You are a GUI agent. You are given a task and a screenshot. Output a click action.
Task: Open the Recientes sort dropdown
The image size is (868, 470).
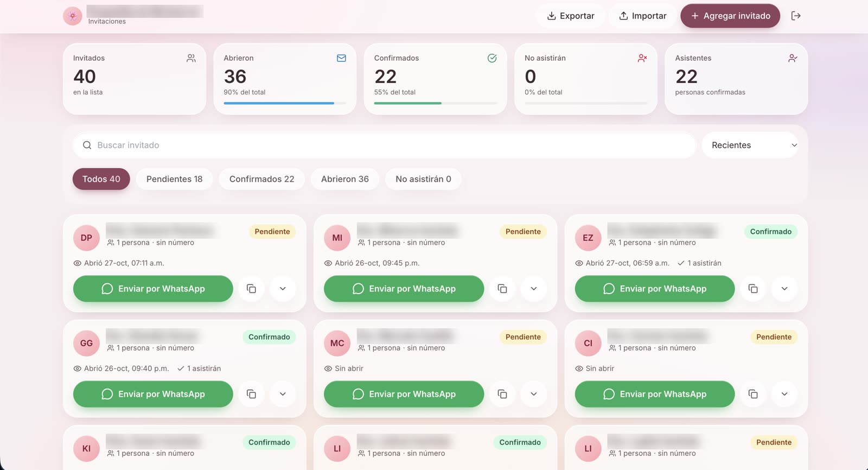pyautogui.click(x=750, y=145)
